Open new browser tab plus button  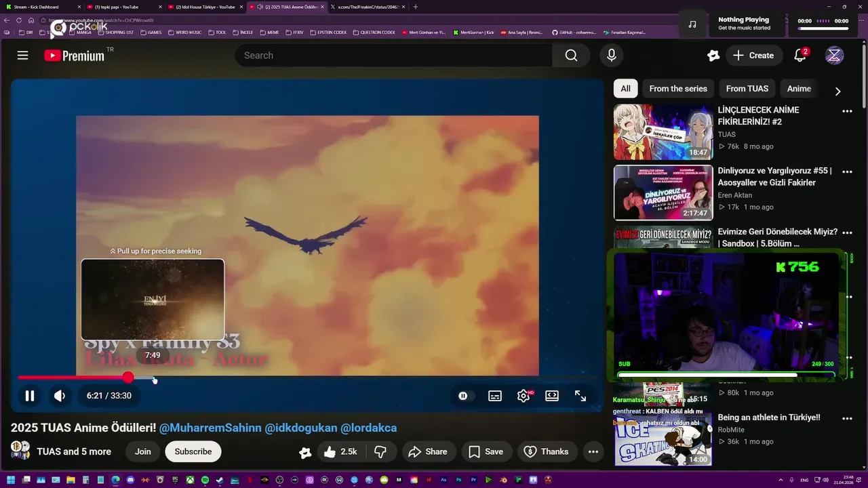pos(416,7)
